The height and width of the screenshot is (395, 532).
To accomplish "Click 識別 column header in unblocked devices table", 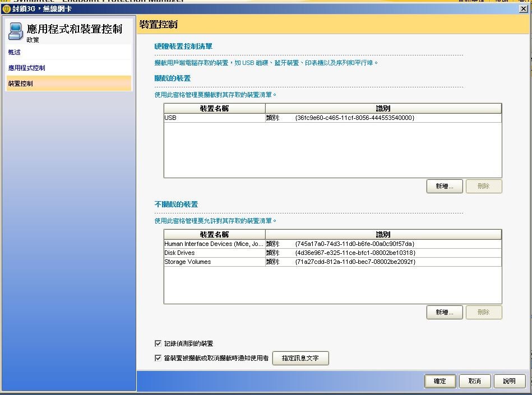I will tap(383, 235).
